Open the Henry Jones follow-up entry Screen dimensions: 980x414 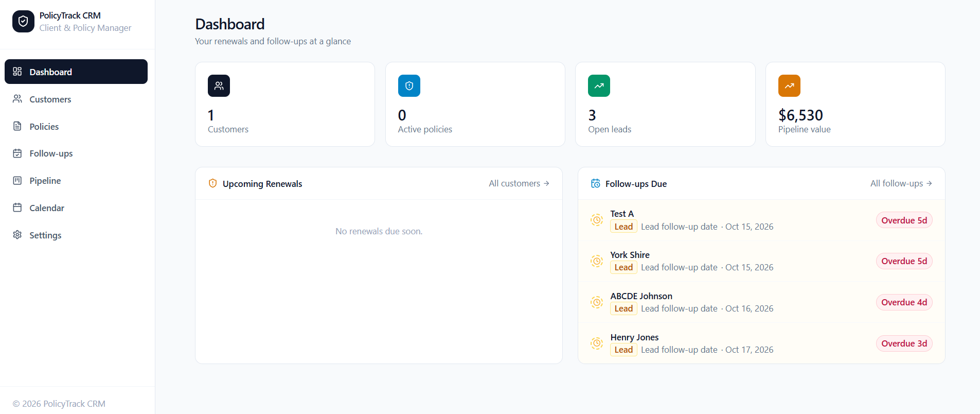[x=761, y=343]
